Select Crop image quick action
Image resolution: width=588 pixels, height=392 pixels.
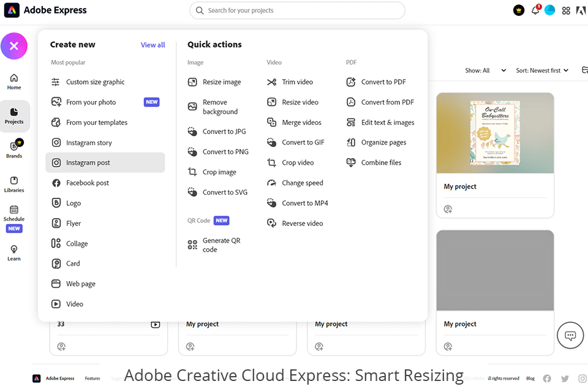(213, 171)
